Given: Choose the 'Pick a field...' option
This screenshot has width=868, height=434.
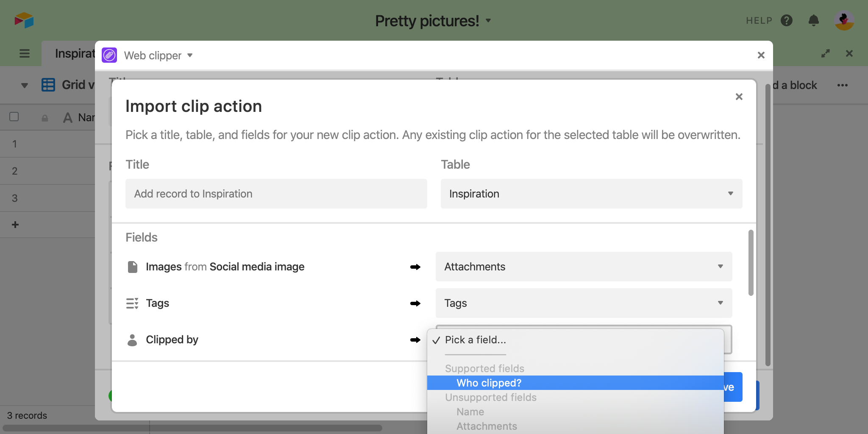Looking at the screenshot, I should pyautogui.click(x=475, y=340).
